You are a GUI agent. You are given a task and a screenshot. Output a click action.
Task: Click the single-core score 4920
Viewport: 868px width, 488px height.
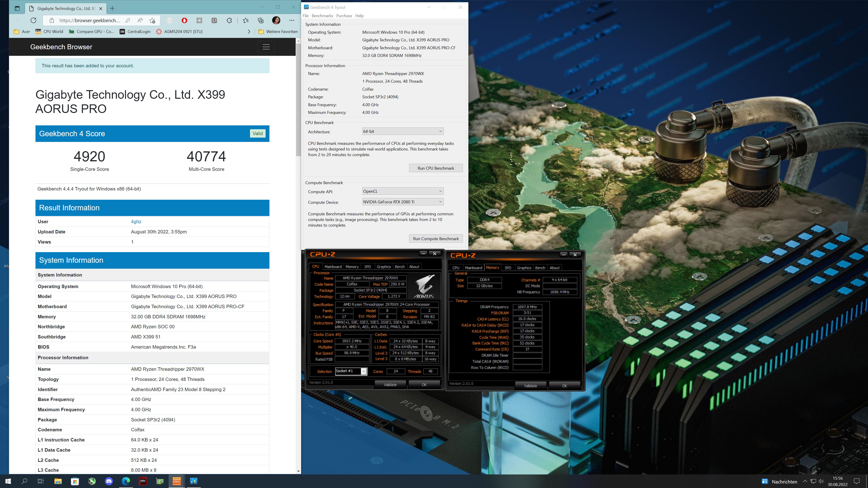[x=89, y=156]
